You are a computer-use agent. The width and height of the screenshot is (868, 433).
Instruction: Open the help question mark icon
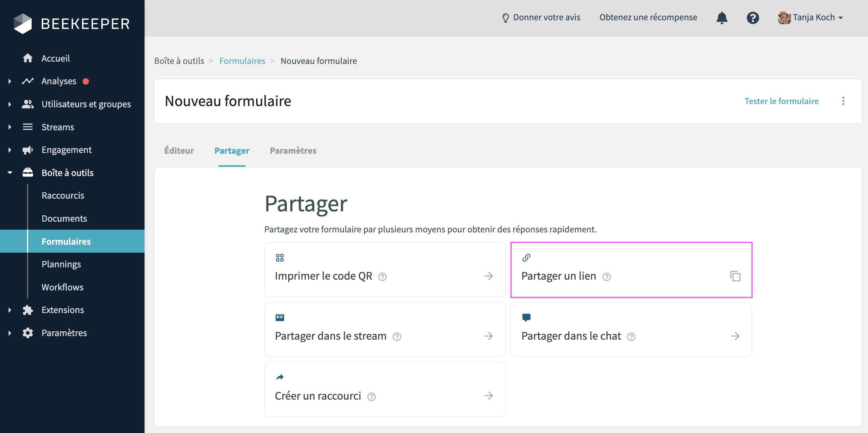[x=752, y=18]
